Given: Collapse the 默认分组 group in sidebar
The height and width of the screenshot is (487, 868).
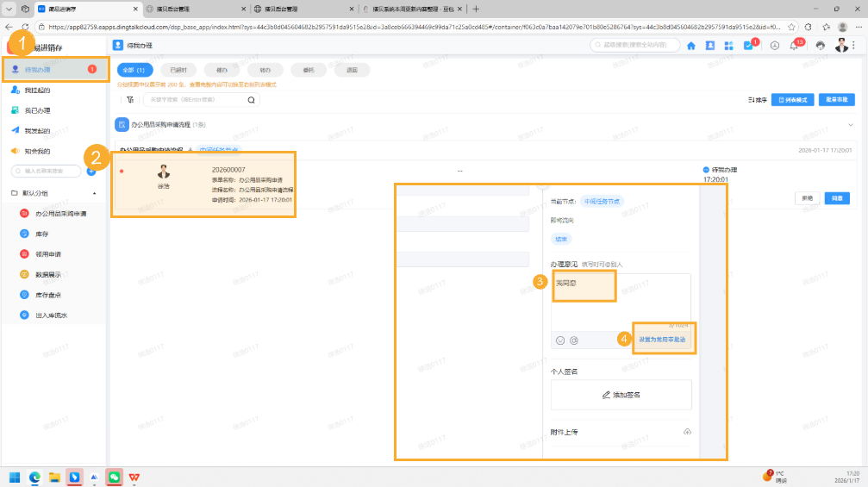Looking at the screenshot, I should [x=94, y=193].
